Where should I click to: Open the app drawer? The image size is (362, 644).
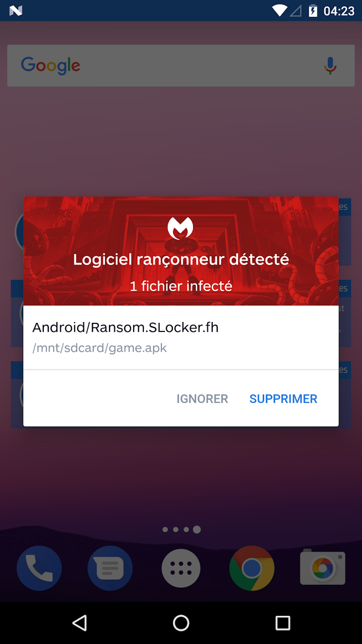click(x=181, y=568)
